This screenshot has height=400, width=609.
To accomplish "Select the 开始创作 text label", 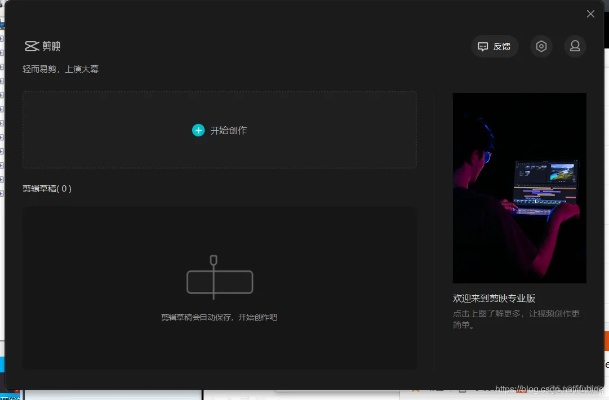I will click(228, 131).
